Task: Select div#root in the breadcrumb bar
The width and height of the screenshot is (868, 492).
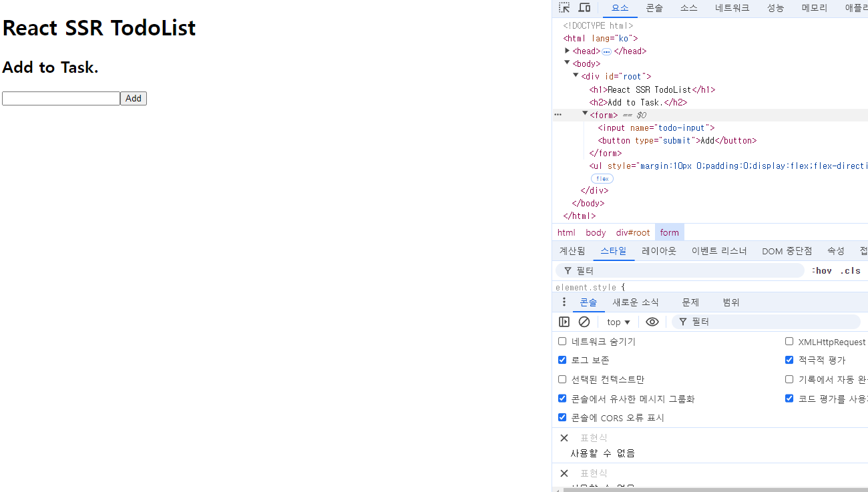Action: coord(633,232)
